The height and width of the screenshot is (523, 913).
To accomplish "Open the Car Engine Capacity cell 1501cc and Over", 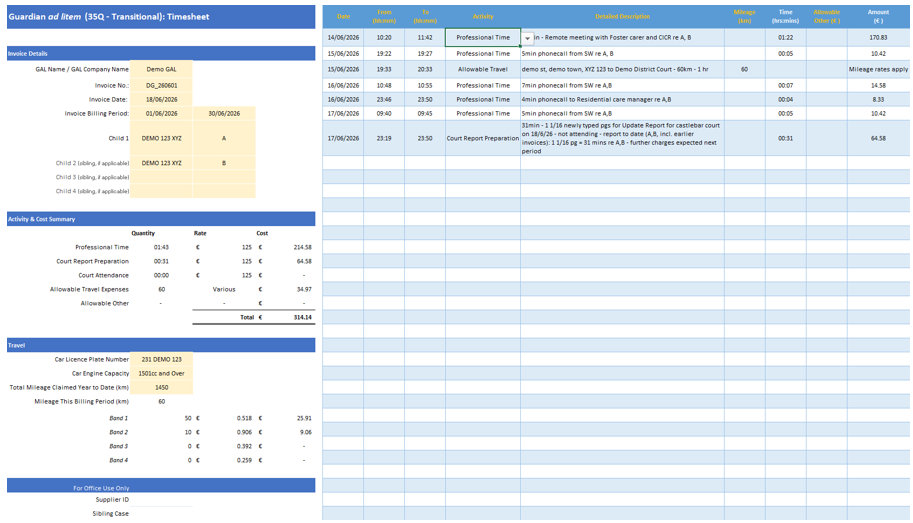I will [161, 373].
